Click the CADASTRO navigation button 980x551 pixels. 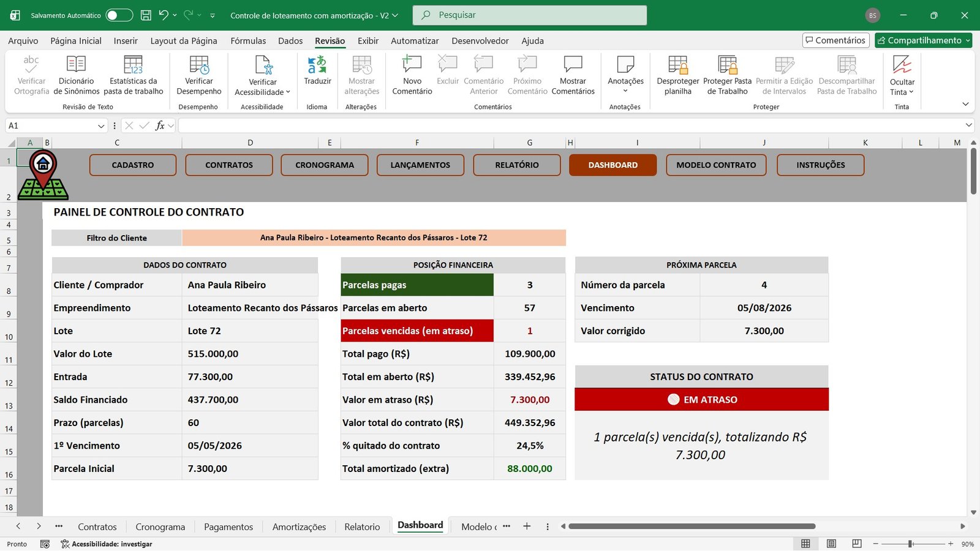click(133, 165)
